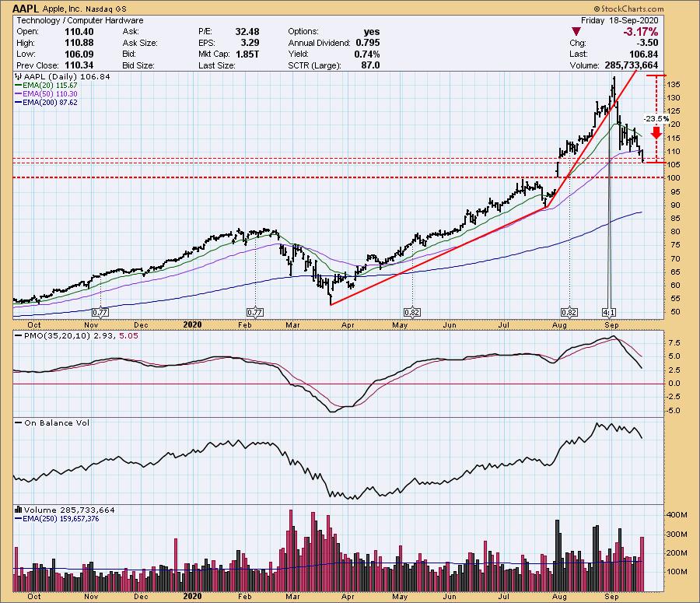Click the company name Apple, Inc.
The width and height of the screenshot is (700, 603).
62,9
